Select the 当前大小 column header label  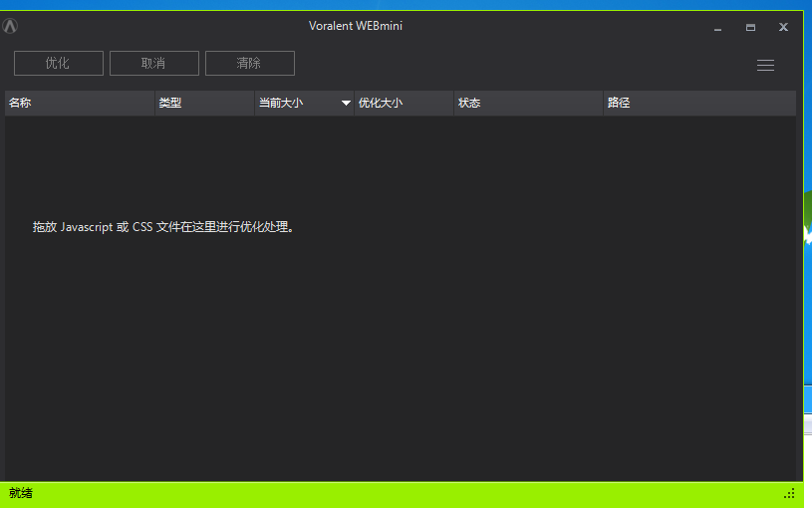281,103
